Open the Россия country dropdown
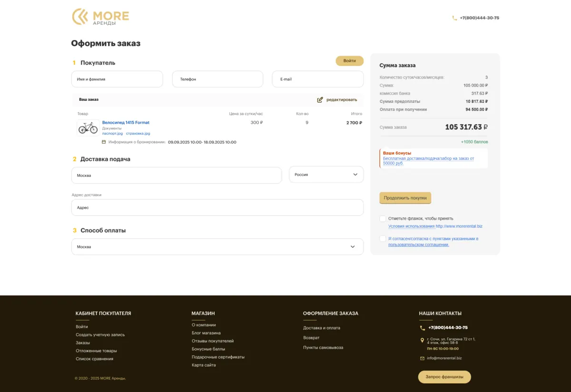The image size is (571, 392). [x=326, y=175]
